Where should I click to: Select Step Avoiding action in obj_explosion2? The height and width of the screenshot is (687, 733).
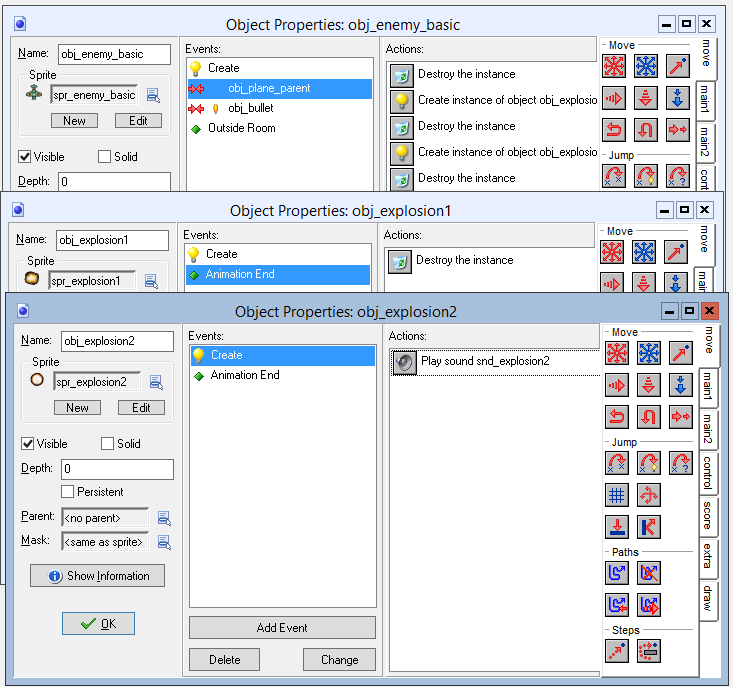648,651
